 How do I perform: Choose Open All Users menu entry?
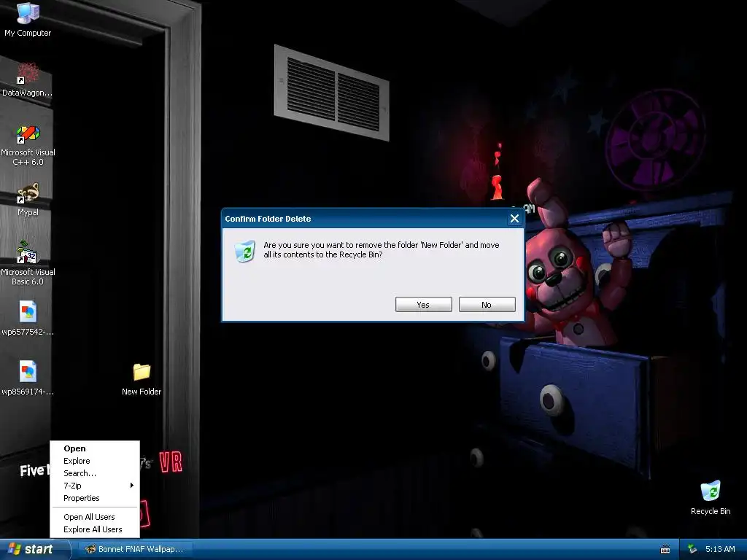click(95, 517)
